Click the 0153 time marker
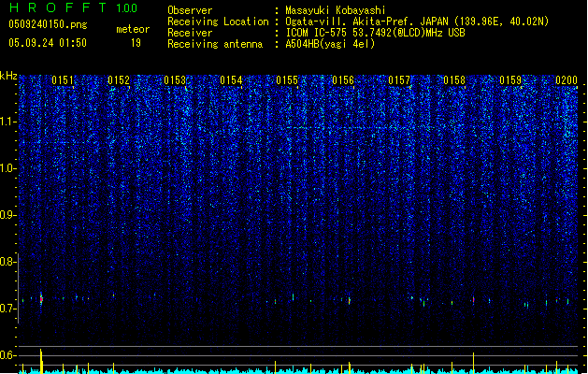Viewport: 588px width, 374px height. pyautogui.click(x=175, y=80)
